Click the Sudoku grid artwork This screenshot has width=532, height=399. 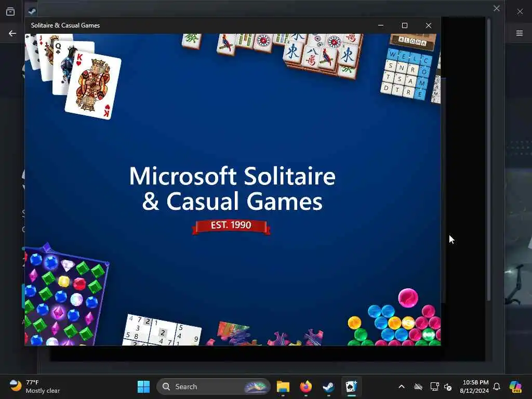tap(162, 330)
